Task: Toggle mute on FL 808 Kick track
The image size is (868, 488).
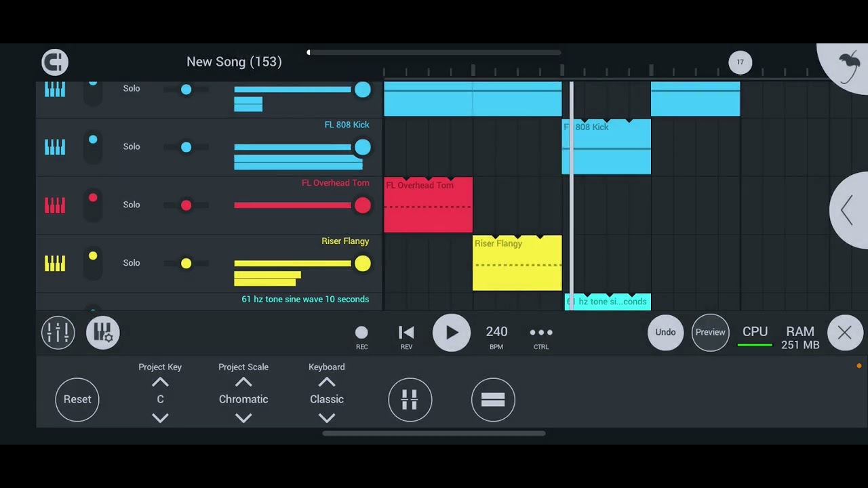Action: (x=93, y=146)
